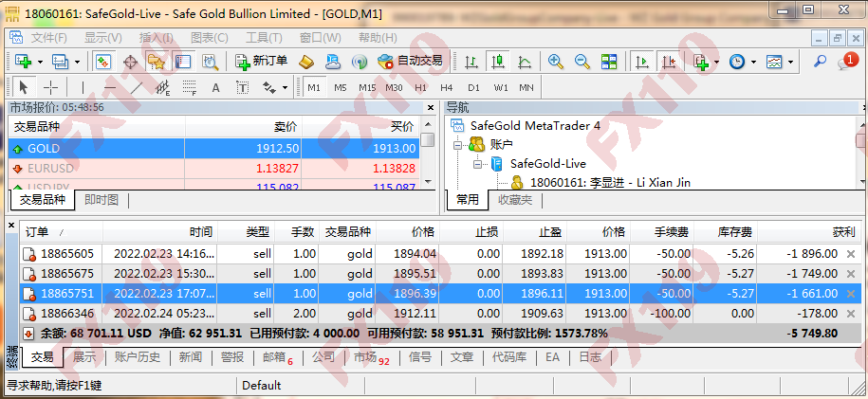Toggle the 自动交易 auto trading button
Viewport: 868px width, 399px height.
pyautogui.click(x=410, y=62)
